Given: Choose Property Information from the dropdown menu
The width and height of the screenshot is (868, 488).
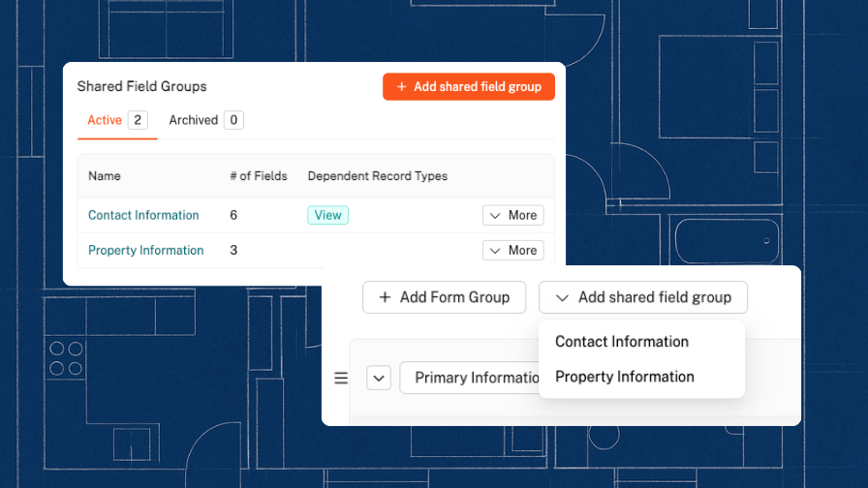Looking at the screenshot, I should tap(624, 377).
